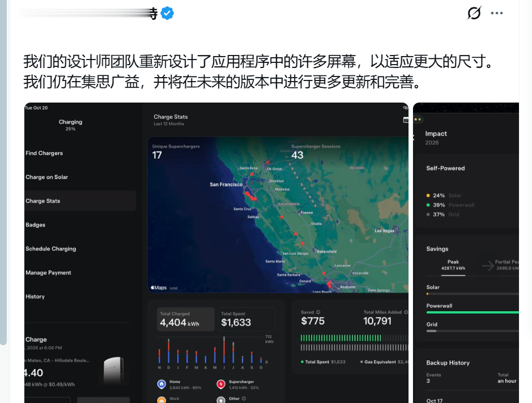Click the Backup History heading
The height and width of the screenshot is (403, 532).
click(448, 363)
